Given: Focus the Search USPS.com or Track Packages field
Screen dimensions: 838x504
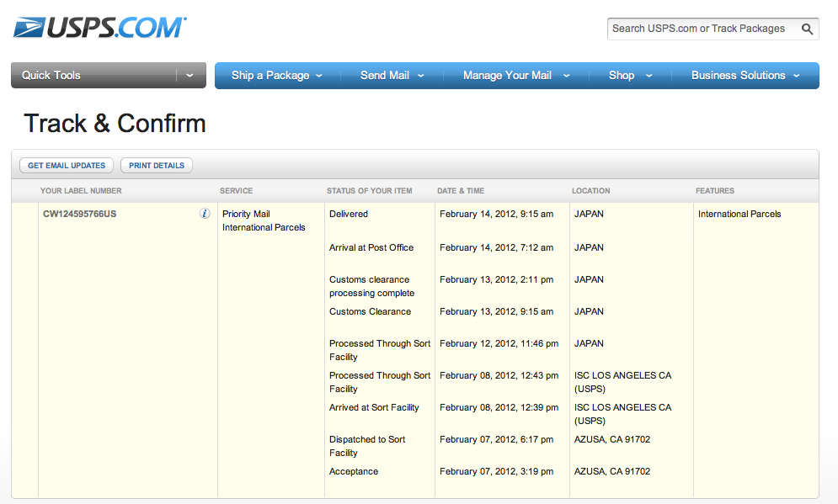Looking at the screenshot, I should tap(713, 29).
